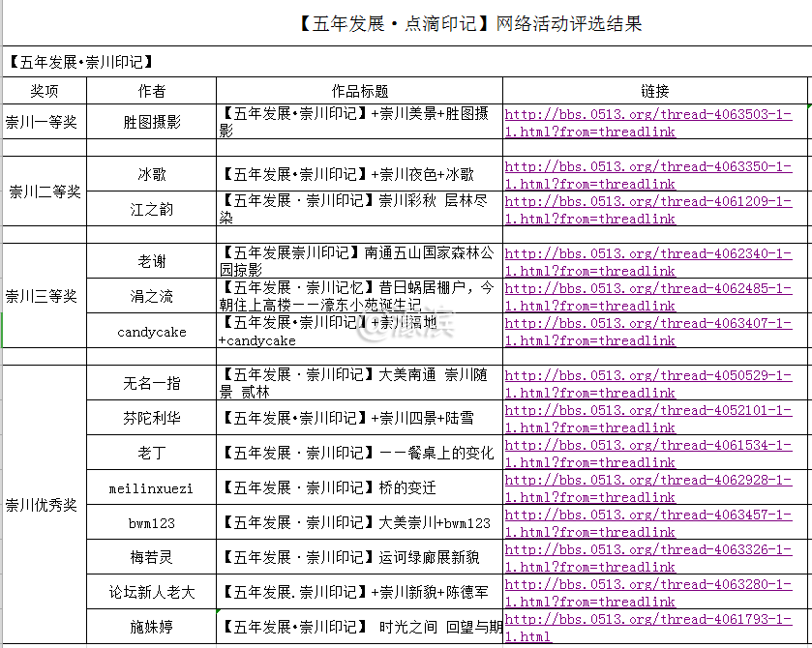Open the thread-4050529 link for 无名一指
The image size is (812, 648).
pos(653,384)
